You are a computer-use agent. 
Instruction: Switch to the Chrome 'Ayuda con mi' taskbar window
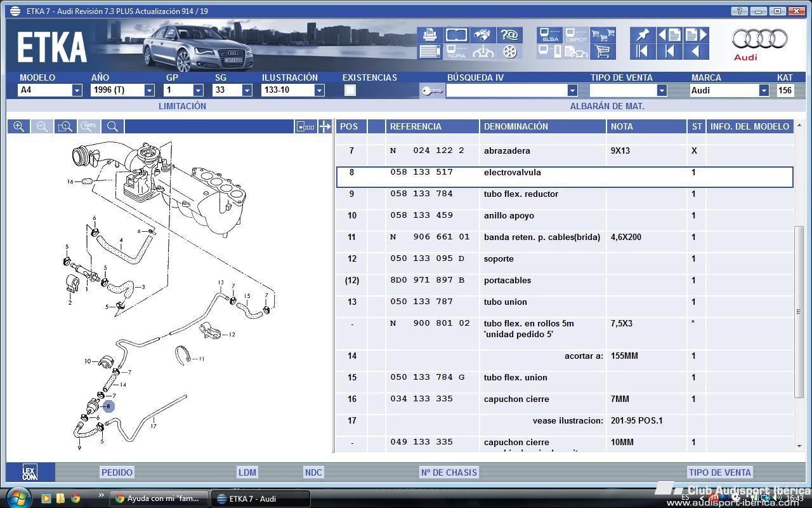[159, 498]
